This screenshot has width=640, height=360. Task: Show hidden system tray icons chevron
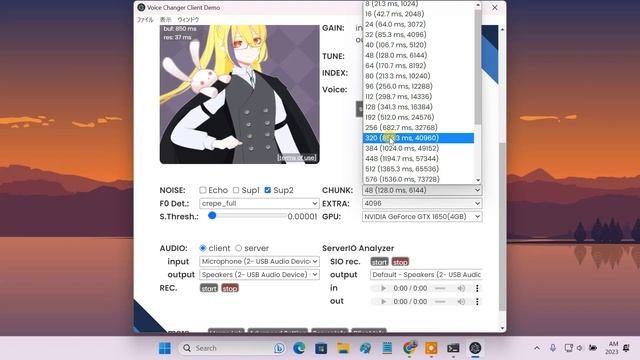click(x=537, y=348)
